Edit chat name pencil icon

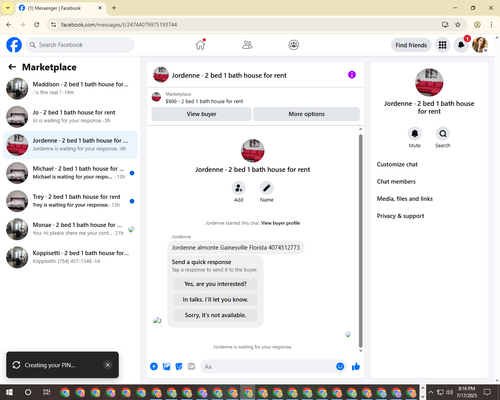click(267, 188)
